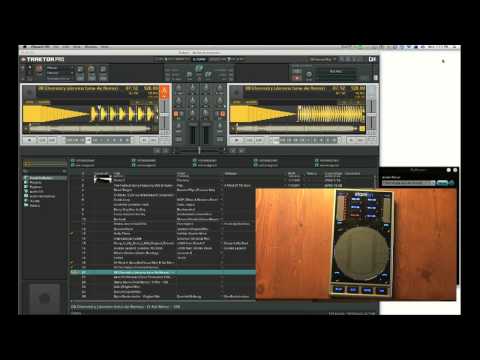Click the Deck A tempo fader

click(x=165, y=115)
